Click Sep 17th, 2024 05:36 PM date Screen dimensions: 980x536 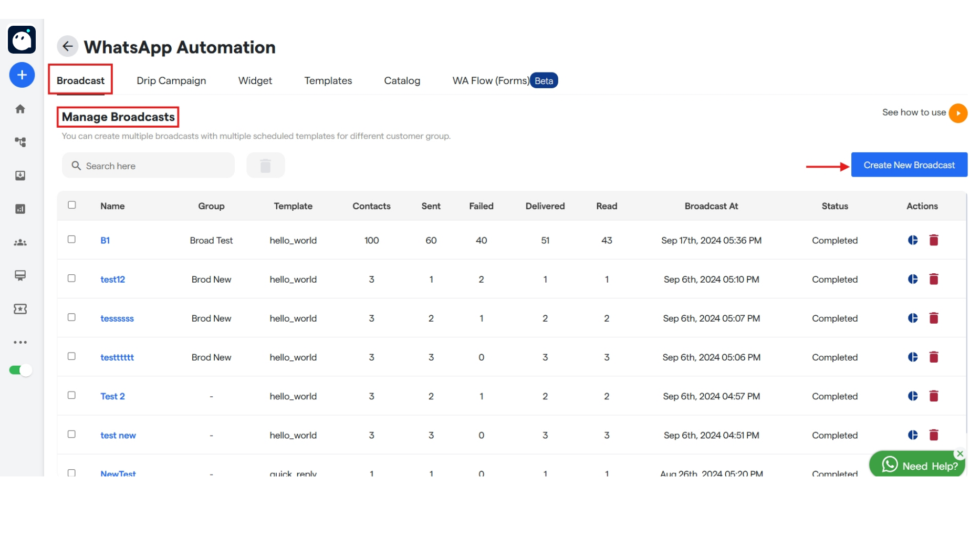(x=711, y=240)
